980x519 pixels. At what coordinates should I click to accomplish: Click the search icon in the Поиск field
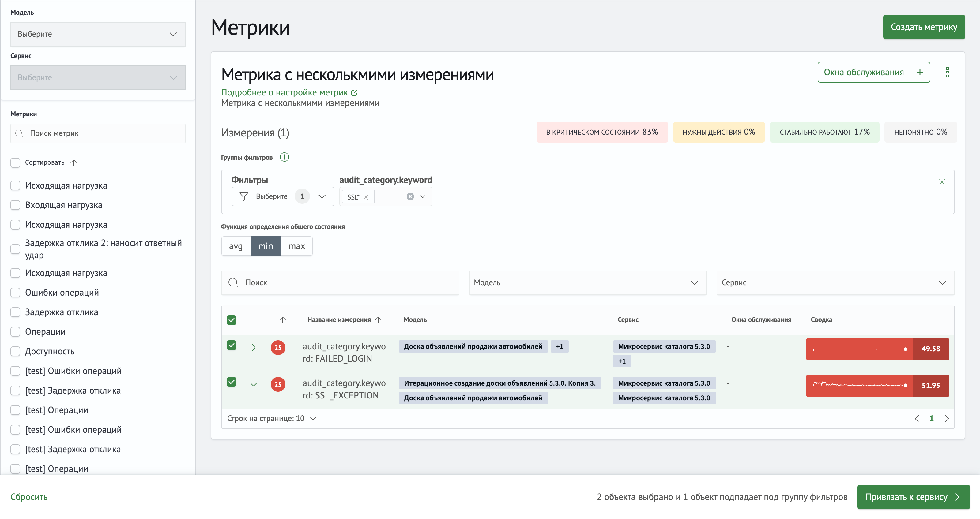(233, 282)
